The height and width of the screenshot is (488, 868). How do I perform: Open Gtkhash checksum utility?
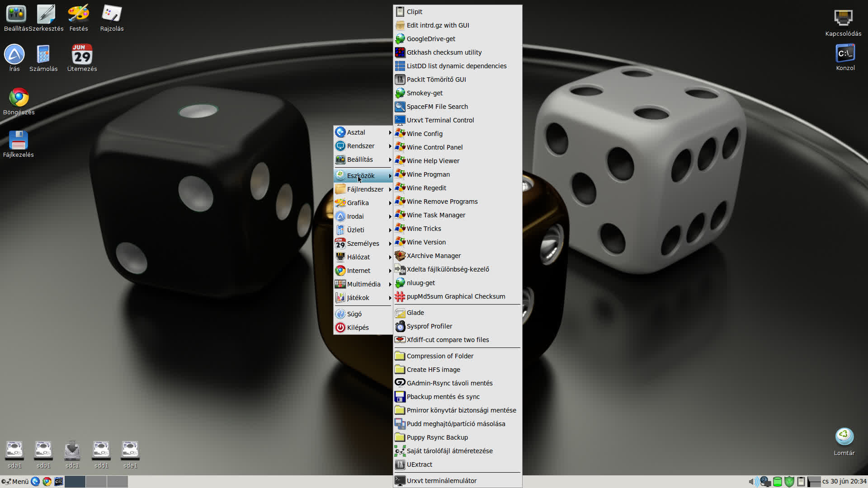pyautogui.click(x=458, y=52)
